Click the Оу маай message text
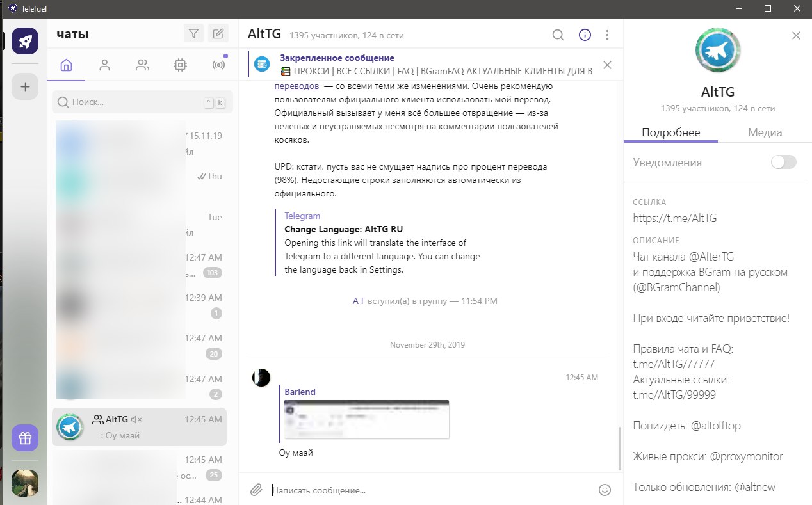This screenshot has height=505, width=812. 296,453
